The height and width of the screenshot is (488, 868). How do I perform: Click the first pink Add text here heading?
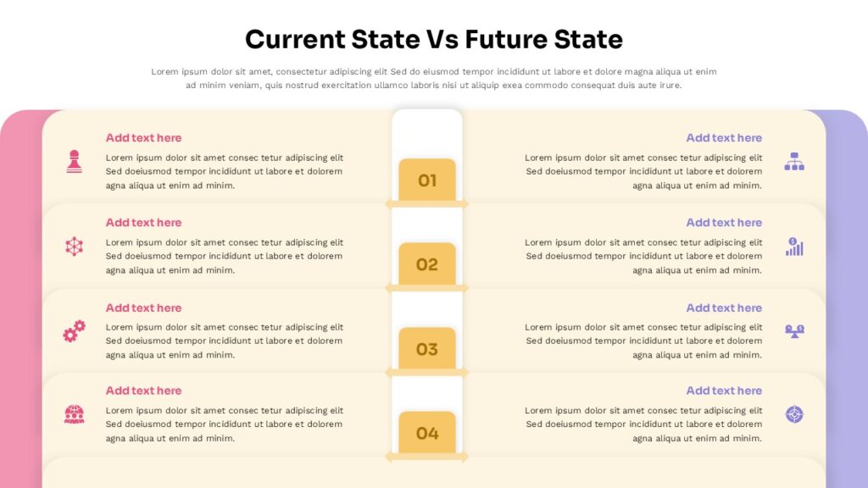(x=143, y=138)
